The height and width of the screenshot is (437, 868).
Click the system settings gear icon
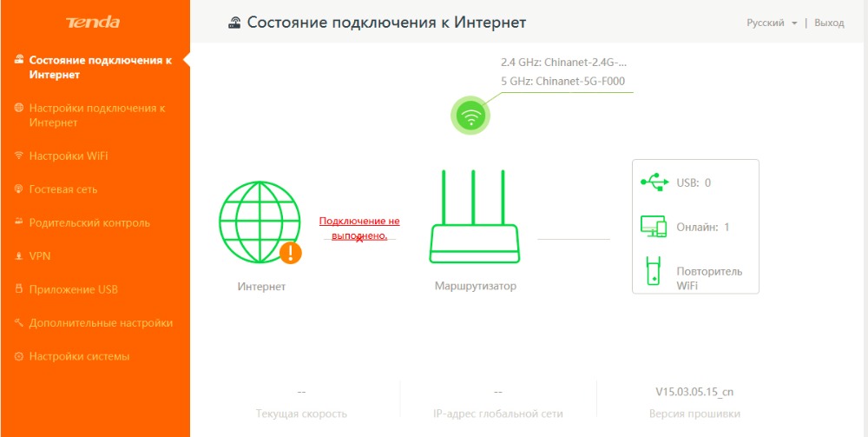tap(19, 357)
